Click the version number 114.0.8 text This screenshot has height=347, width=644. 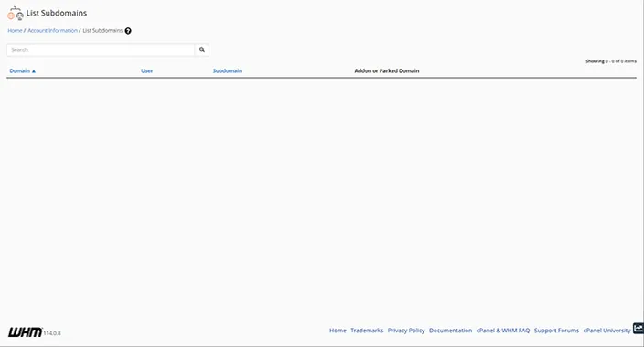(x=52, y=333)
